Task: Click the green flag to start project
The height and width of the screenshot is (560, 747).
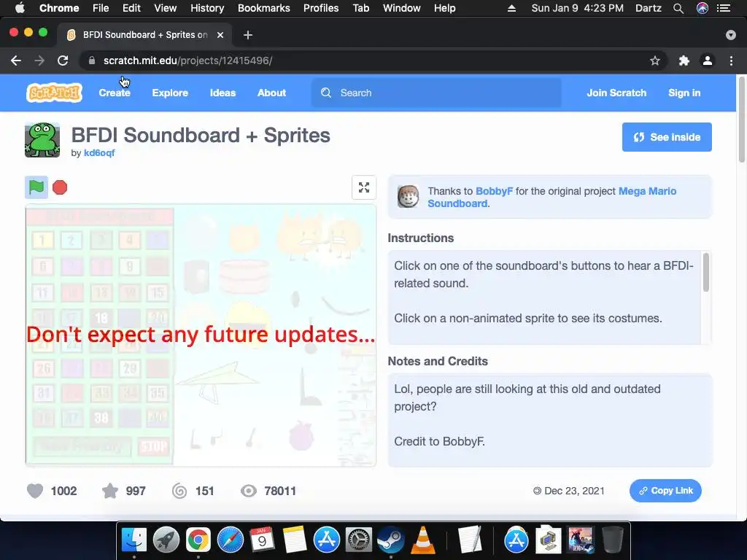Action: click(36, 187)
